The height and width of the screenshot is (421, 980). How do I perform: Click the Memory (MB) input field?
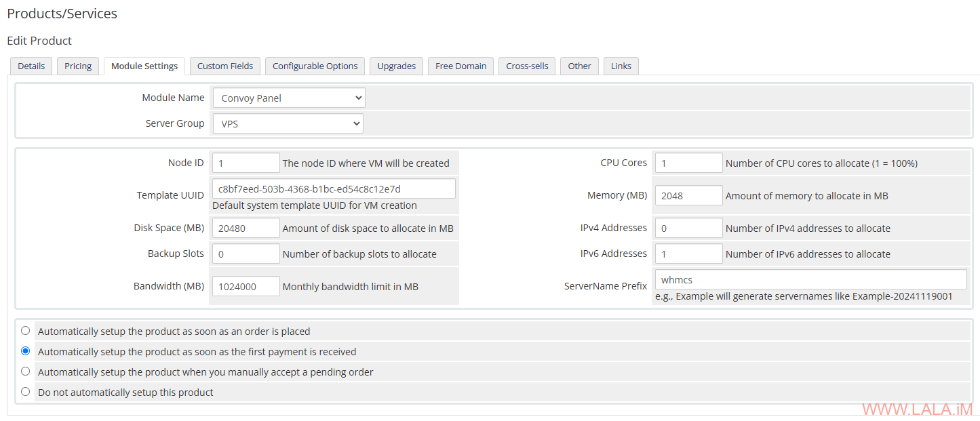point(688,195)
